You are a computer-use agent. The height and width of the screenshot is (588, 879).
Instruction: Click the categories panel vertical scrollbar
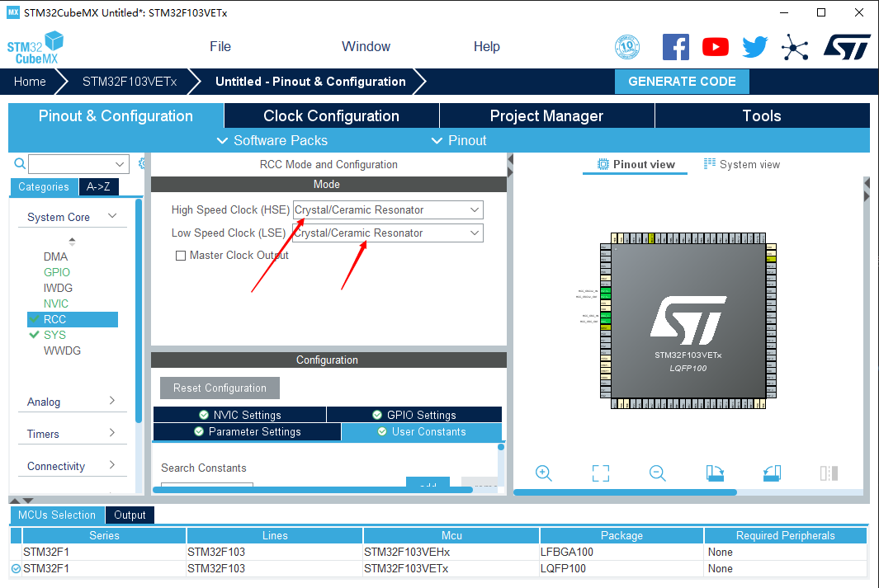(139, 311)
